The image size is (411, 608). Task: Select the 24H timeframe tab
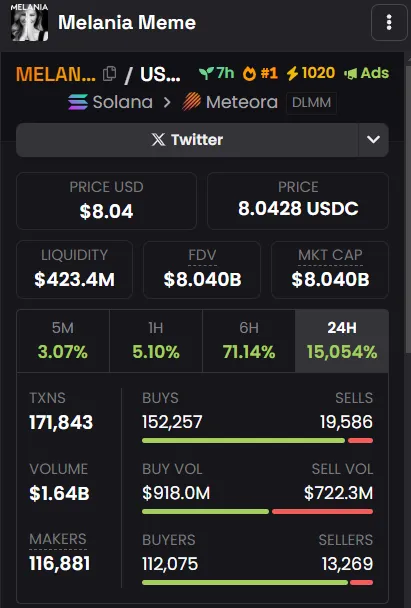coord(342,341)
